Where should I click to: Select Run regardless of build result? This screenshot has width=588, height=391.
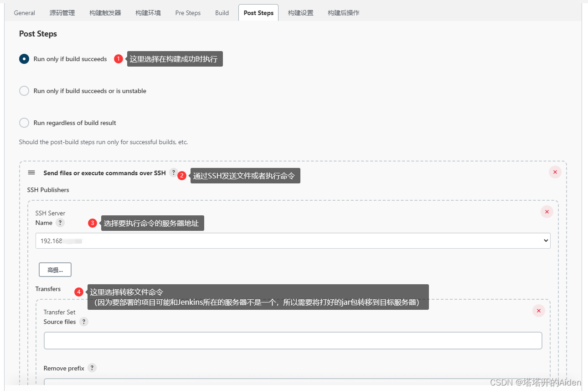click(x=24, y=123)
